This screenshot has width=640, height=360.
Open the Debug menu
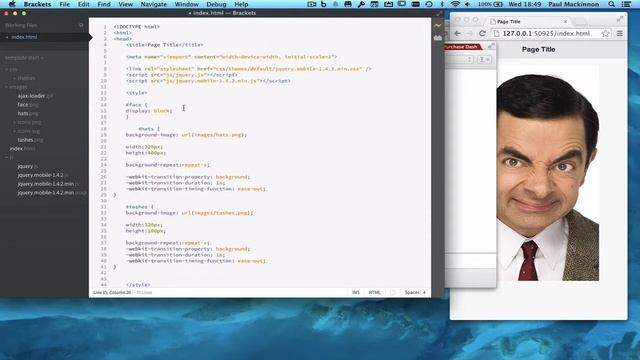216,4
